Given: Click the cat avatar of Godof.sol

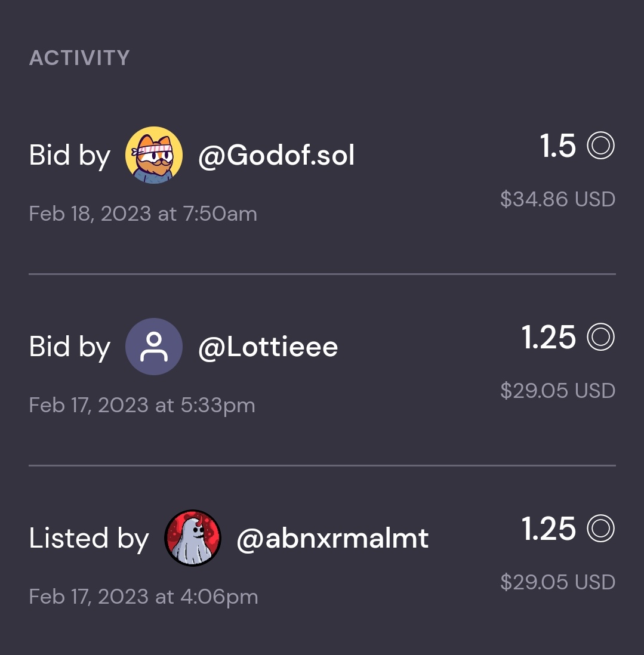Looking at the screenshot, I should click(x=153, y=155).
